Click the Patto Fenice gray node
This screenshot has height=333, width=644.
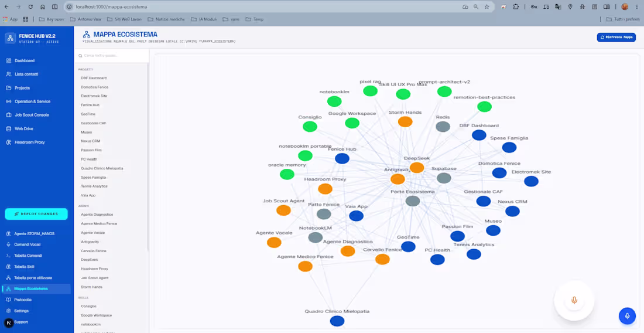pyautogui.click(x=324, y=214)
